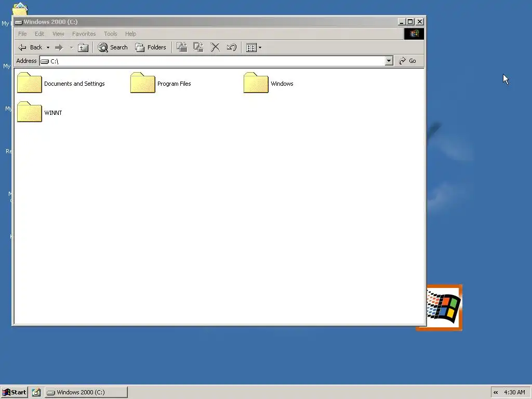This screenshot has height=399, width=532.
Task: Select the Windows folder icon
Action: click(256, 83)
